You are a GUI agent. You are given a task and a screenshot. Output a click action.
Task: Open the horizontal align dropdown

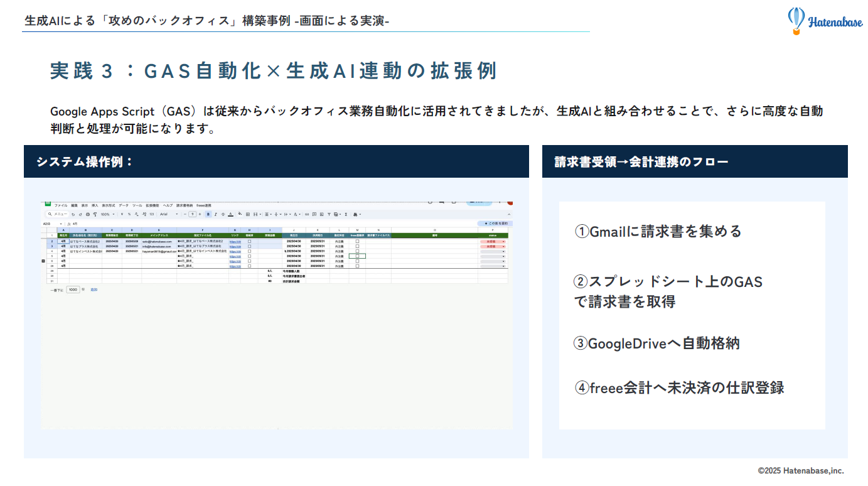coord(268,214)
